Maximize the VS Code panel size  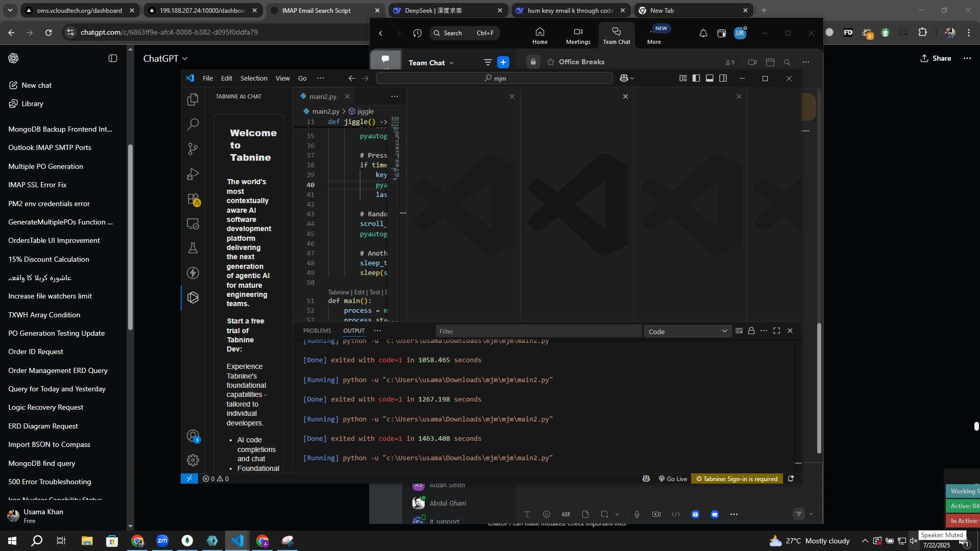pyautogui.click(x=776, y=331)
